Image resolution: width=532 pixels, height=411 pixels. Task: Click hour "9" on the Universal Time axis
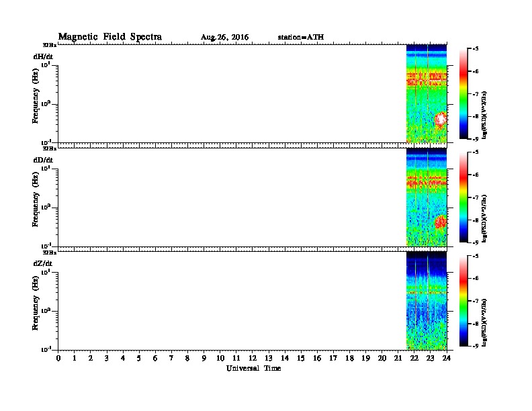pos(204,359)
